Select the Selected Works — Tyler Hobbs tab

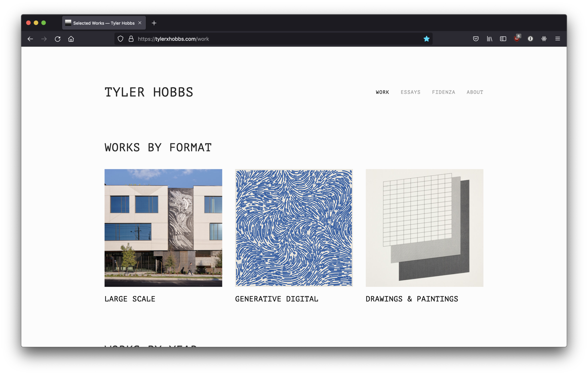click(x=103, y=23)
